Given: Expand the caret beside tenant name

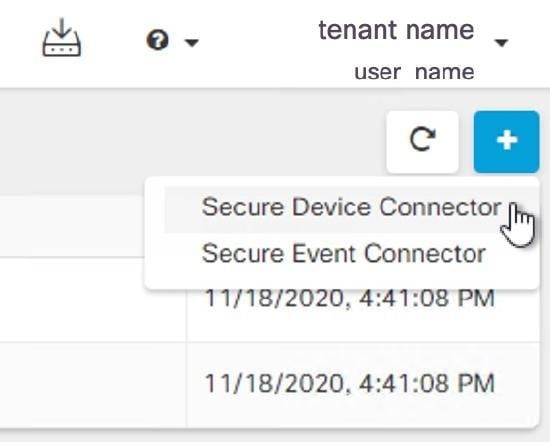Looking at the screenshot, I should (501, 43).
